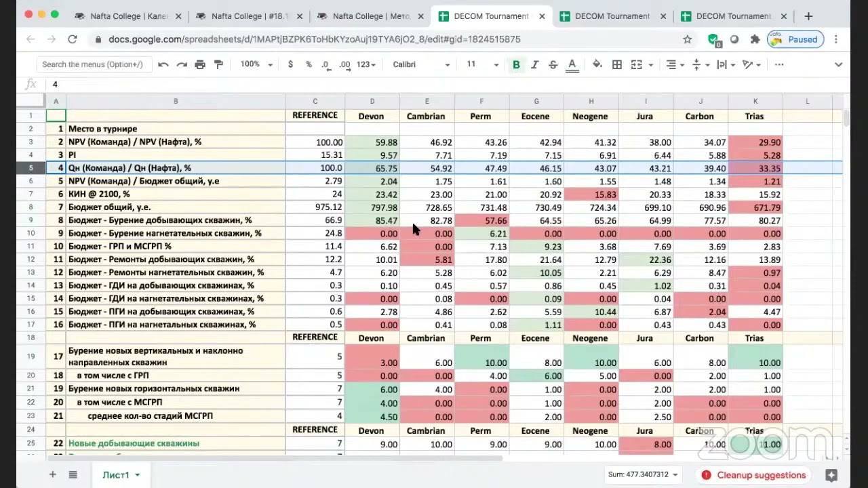Image resolution: width=868 pixels, height=488 pixels.
Task: Print the spreadsheet using printer icon
Action: point(200,64)
